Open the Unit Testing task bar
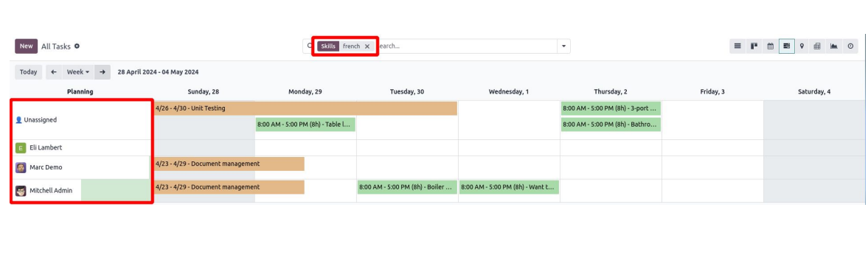The width and height of the screenshot is (868, 266). pos(305,108)
